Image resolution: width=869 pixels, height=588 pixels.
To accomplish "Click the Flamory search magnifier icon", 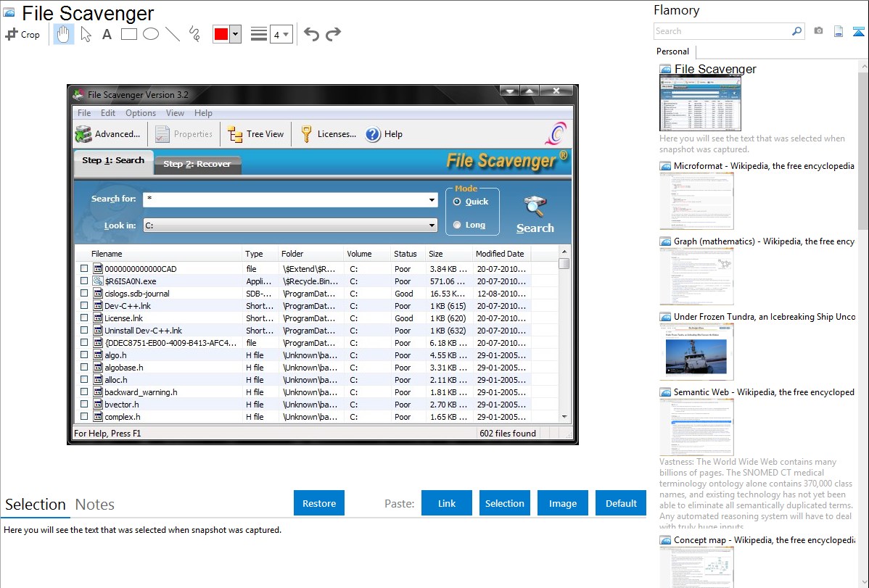I will tap(796, 31).
